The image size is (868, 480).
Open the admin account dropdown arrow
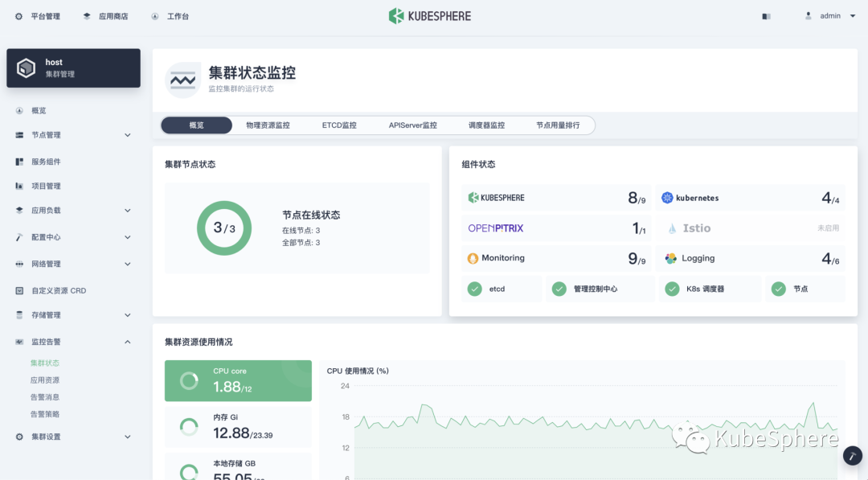click(853, 16)
